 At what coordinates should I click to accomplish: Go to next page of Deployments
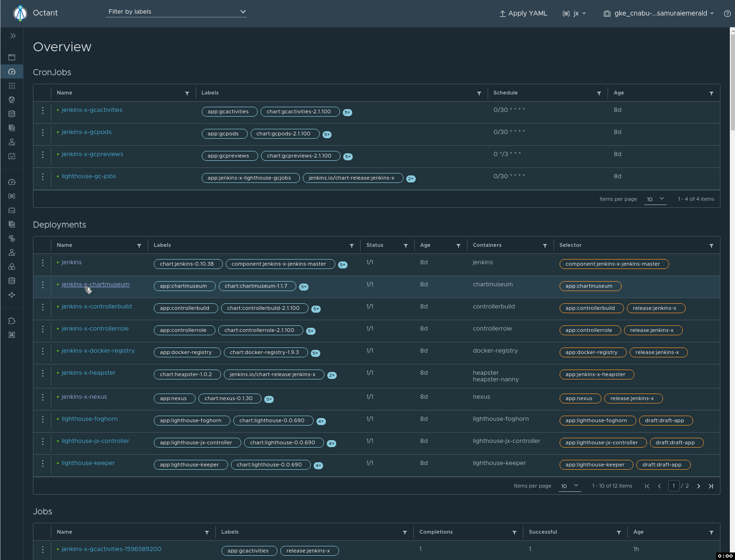(699, 486)
